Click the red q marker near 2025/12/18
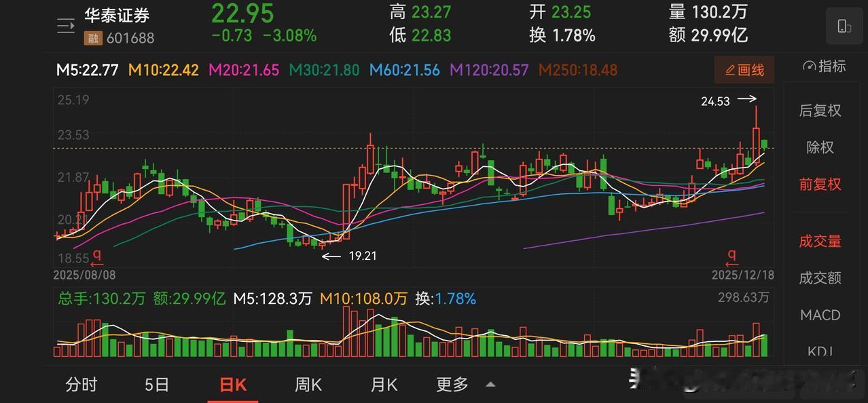This screenshot has height=403, width=868. 731,257
